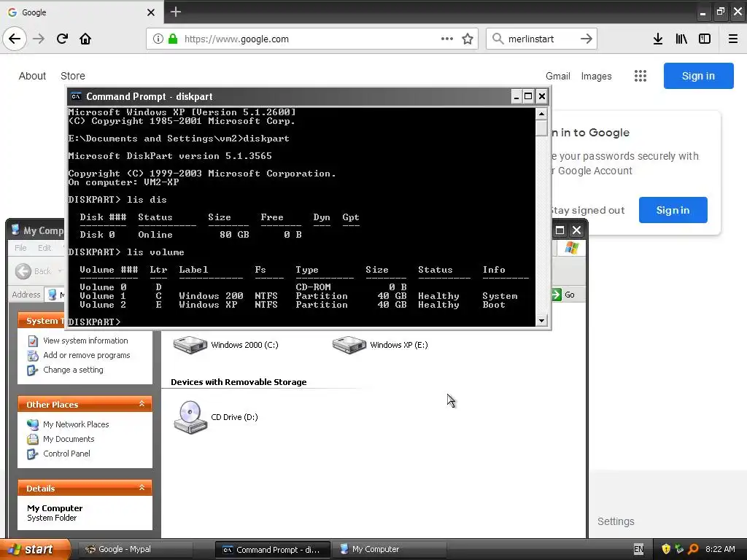Open the browser library icon
Viewport: 747px width, 560px height.
coord(681,39)
